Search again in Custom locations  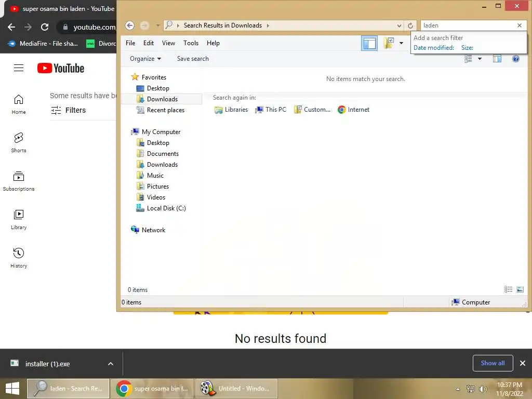click(x=312, y=110)
